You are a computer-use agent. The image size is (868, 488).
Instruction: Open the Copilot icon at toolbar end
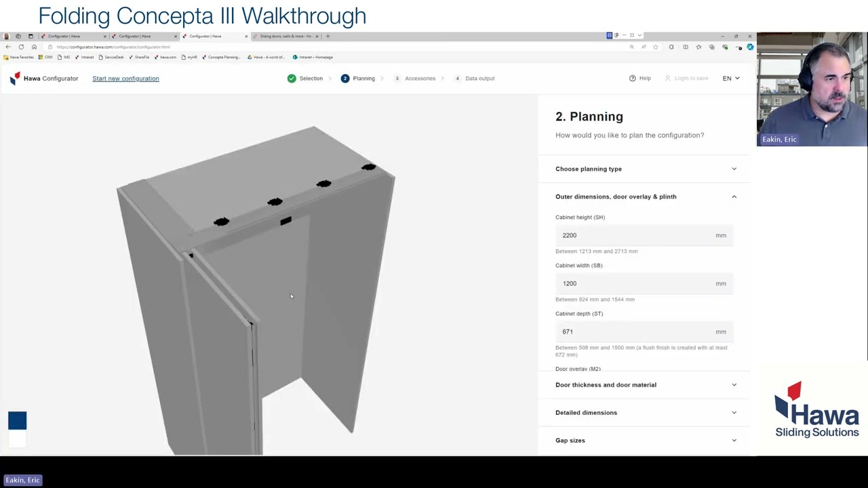pos(750,47)
